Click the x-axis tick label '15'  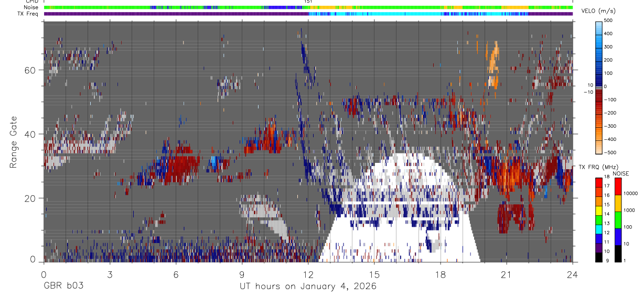374,274
